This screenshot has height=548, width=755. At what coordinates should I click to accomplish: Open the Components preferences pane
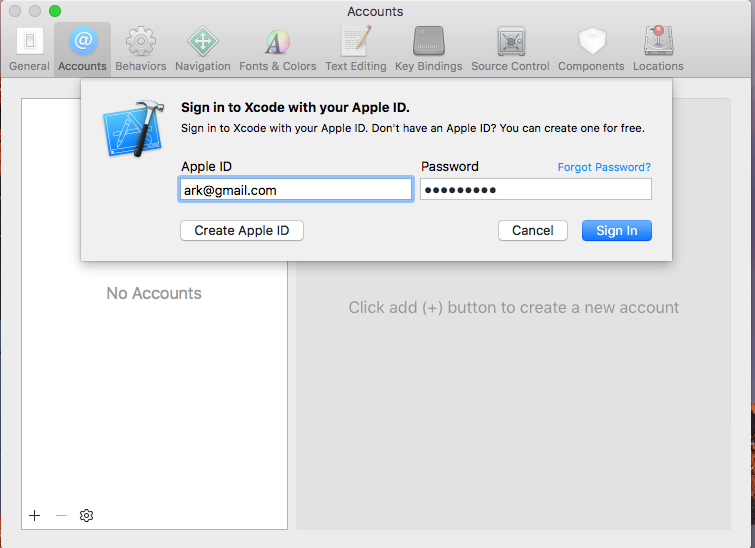(591, 50)
